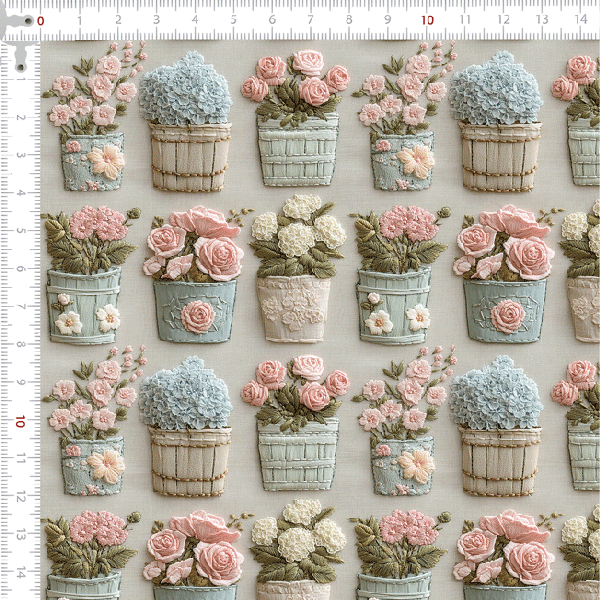Viewport: 600px width, 600px height.
Task: Click number 12 on the horizontal ruler
Action: click(503, 19)
